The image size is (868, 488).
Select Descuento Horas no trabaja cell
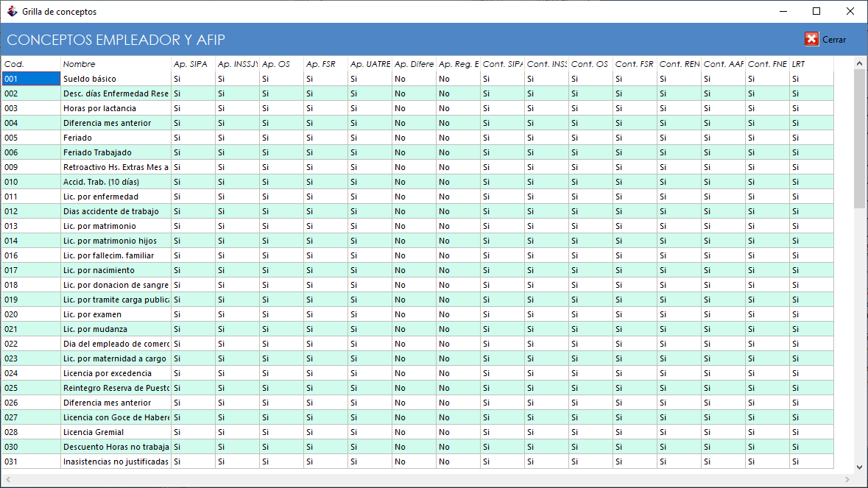click(x=116, y=447)
